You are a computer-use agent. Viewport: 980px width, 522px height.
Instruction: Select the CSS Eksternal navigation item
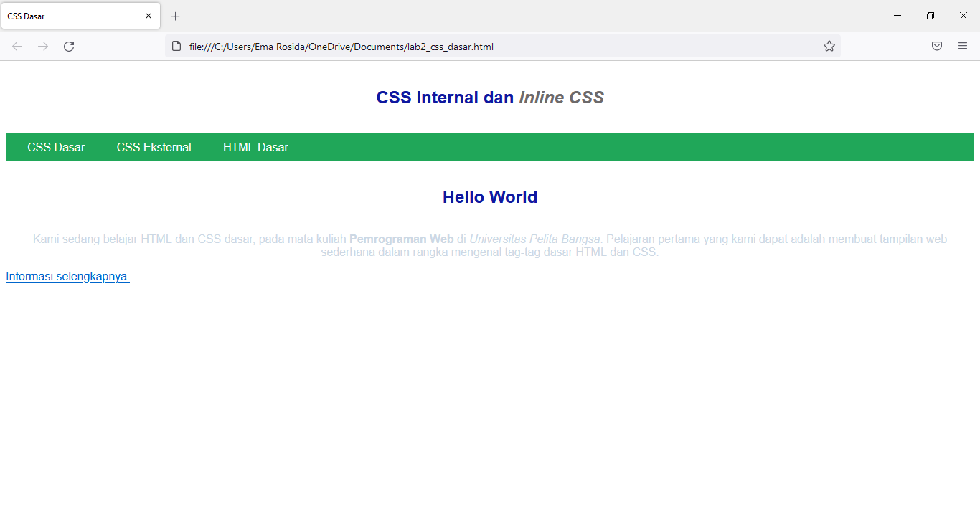pyautogui.click(x=154, y=147)
